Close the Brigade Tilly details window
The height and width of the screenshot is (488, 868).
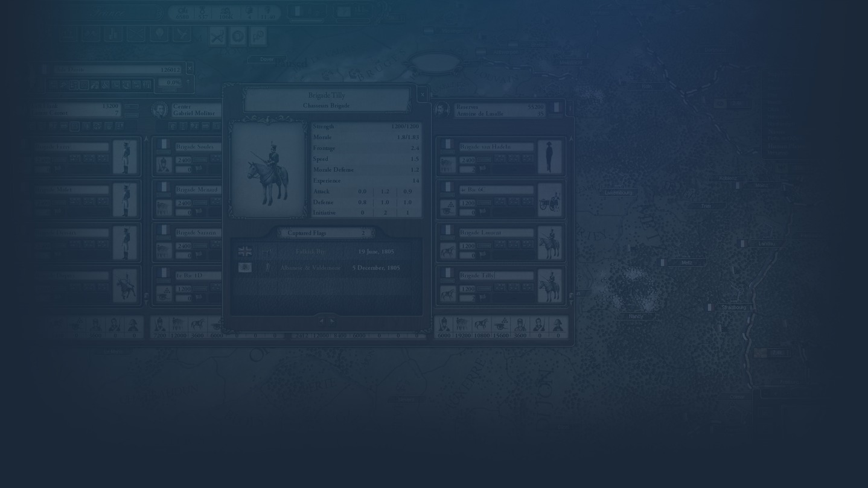pyautogui.click(x=422, y=94)
